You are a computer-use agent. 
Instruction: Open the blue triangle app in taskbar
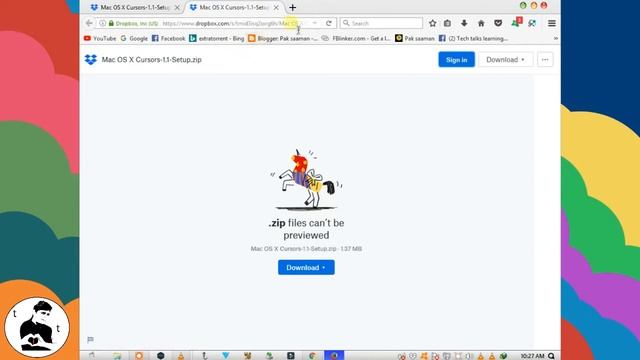225,356
